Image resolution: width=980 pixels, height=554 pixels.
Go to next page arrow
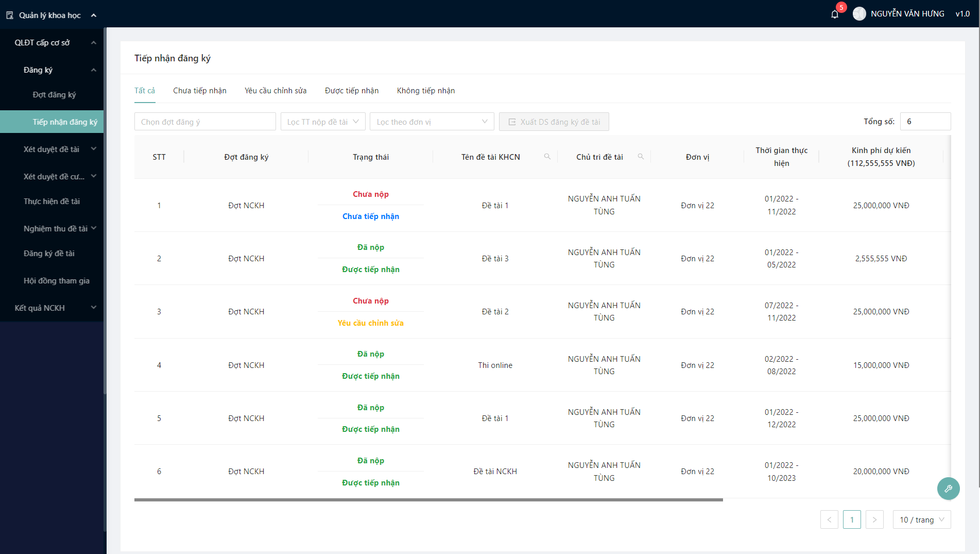click(x=874, y=519)
